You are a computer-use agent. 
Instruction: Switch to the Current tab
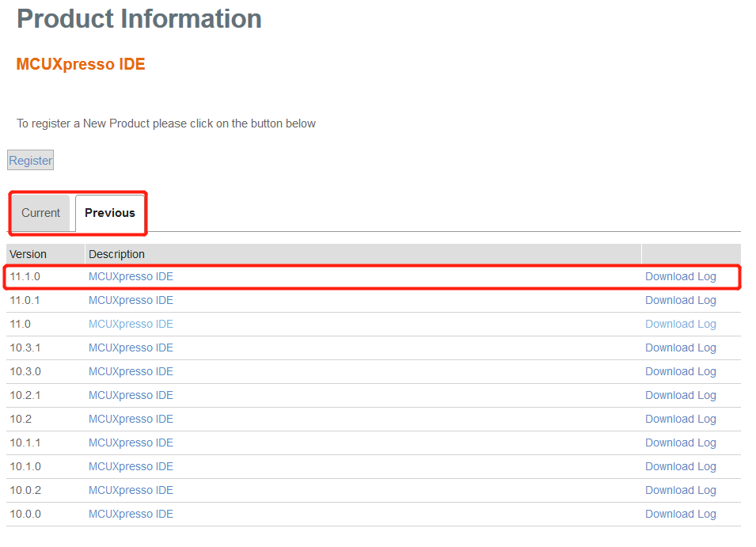41,213
